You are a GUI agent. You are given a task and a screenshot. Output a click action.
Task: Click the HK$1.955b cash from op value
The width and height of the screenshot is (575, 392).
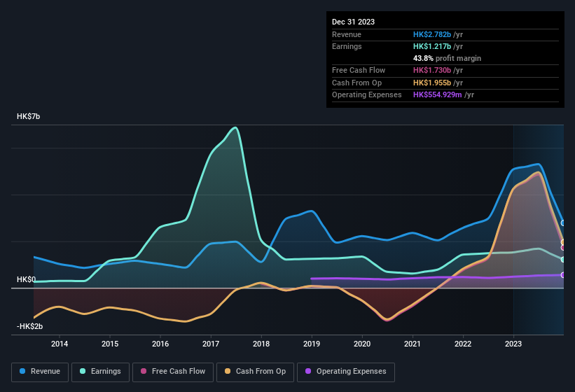tap(432, 83)
